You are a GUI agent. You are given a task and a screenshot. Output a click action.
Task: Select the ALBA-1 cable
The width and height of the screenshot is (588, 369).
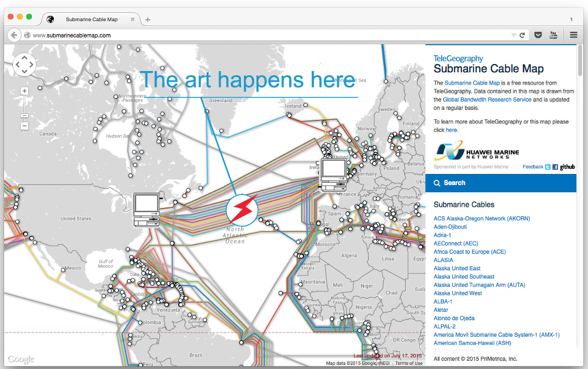click(443, 301)
